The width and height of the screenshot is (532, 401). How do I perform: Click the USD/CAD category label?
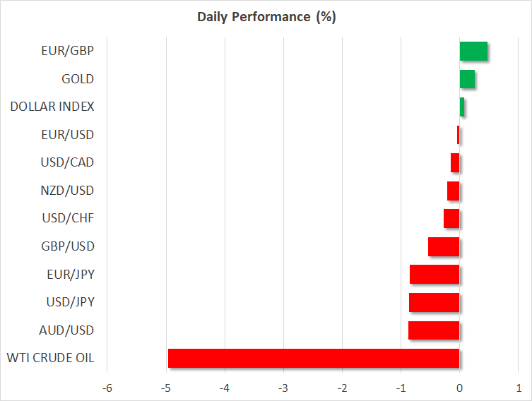67,162
